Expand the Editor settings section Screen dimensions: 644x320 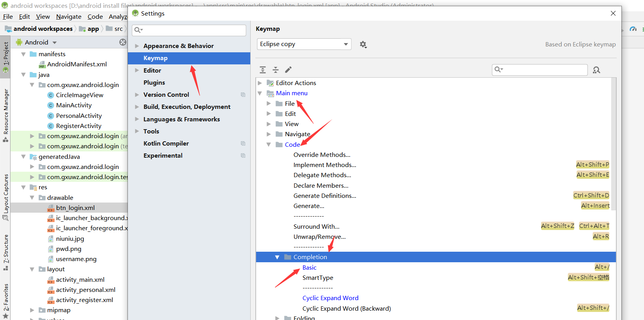click(137, 71)
